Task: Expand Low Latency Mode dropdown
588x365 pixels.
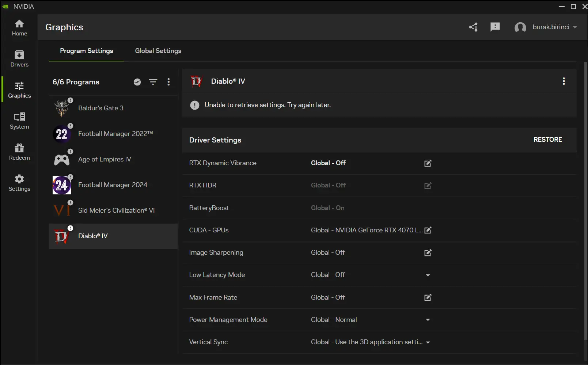Action: 428,275
